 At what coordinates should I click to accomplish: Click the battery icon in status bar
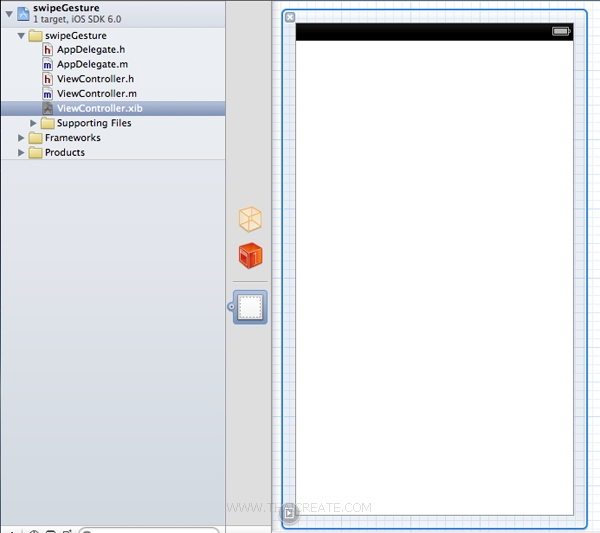pyautogui.click(x=561, y=31)
